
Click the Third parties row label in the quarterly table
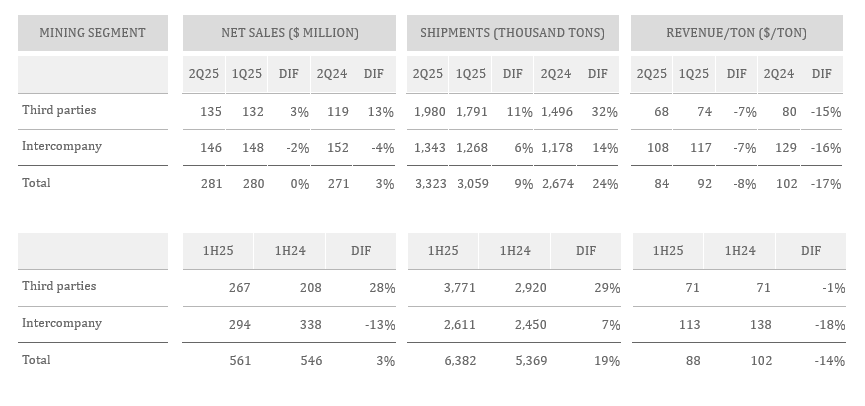(x=59, y=110)
